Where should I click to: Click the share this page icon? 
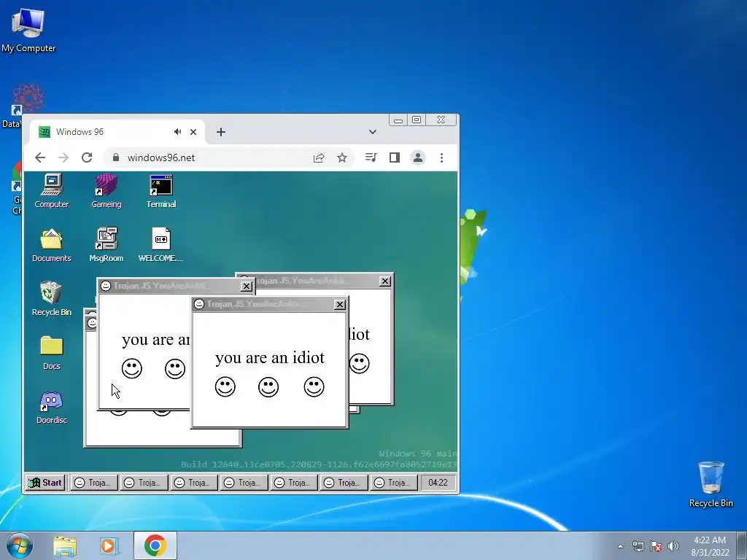click(319, 157)
